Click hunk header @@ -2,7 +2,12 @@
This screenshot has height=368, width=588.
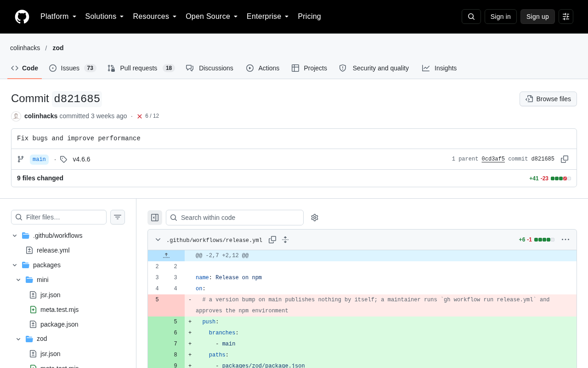click(222, 256)
